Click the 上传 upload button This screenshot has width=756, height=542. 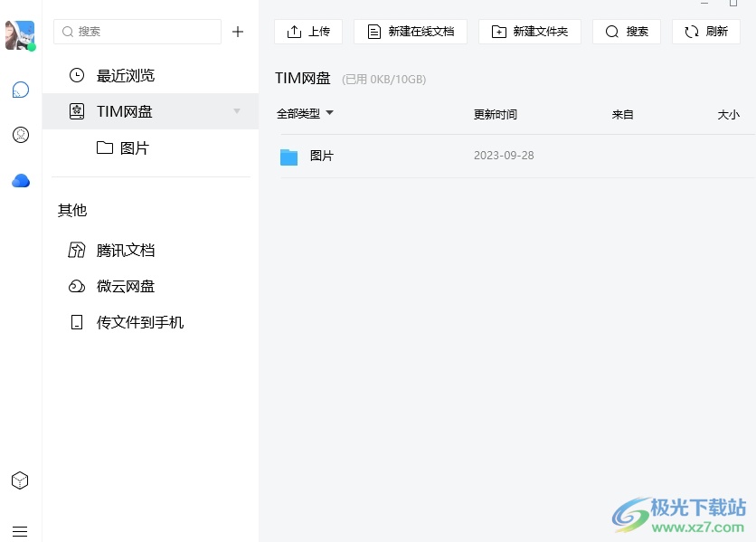point(308,32)
